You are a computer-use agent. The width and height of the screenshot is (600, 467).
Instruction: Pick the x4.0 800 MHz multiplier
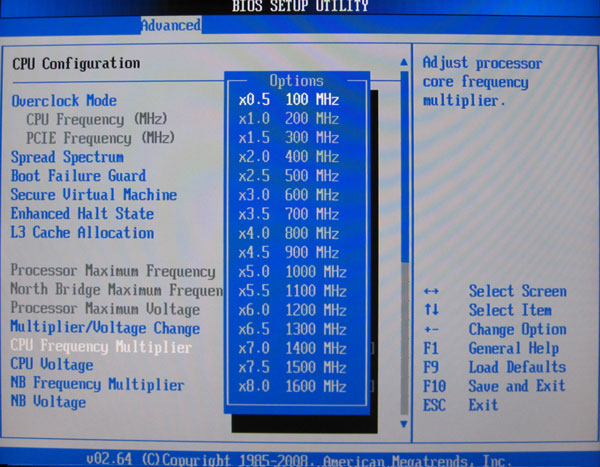tap(289, 234)
